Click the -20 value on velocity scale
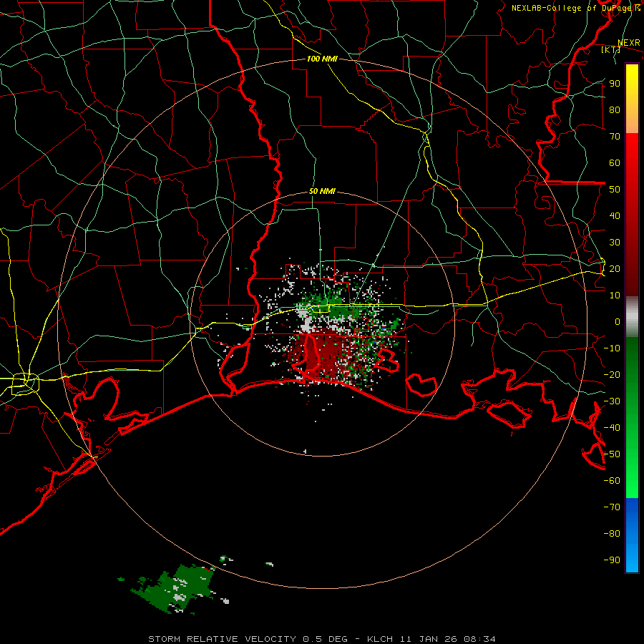 point(612,374)
